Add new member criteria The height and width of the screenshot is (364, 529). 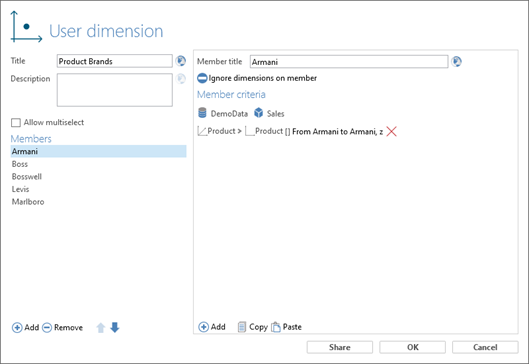(212, 327)
